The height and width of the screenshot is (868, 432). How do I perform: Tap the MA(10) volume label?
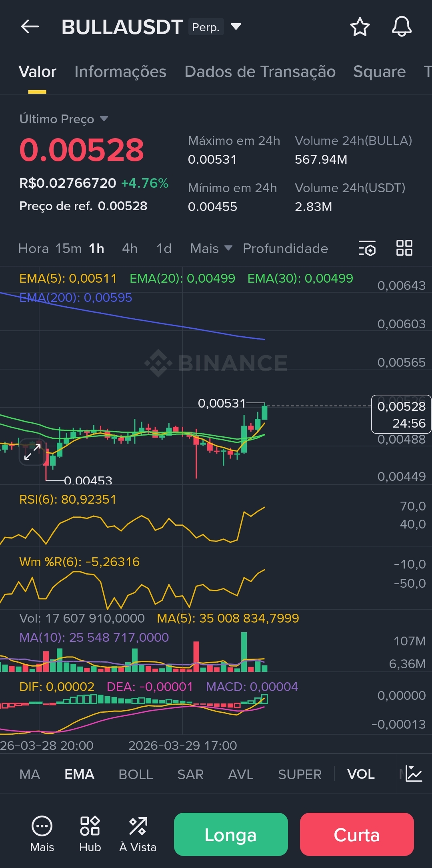pyautogui.click(x=94, y=637)
